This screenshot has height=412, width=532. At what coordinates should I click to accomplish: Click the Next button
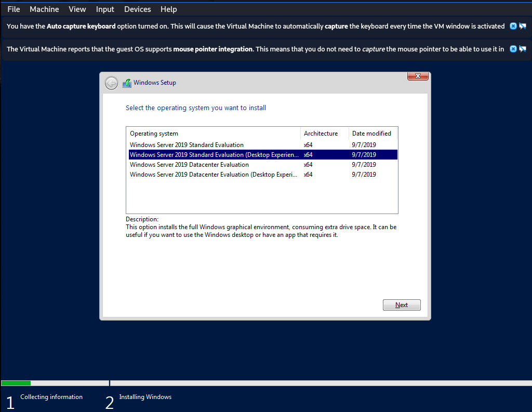point(402,305)
